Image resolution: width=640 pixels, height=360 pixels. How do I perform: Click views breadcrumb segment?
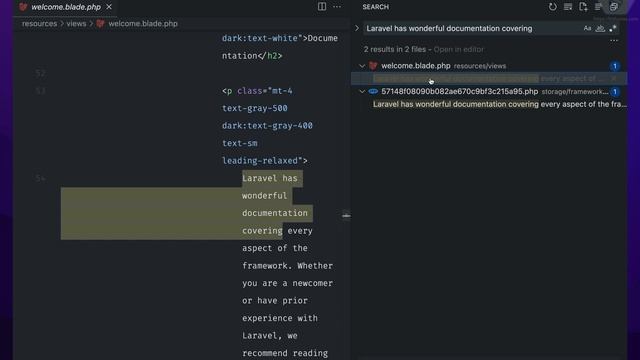[76, 24]
